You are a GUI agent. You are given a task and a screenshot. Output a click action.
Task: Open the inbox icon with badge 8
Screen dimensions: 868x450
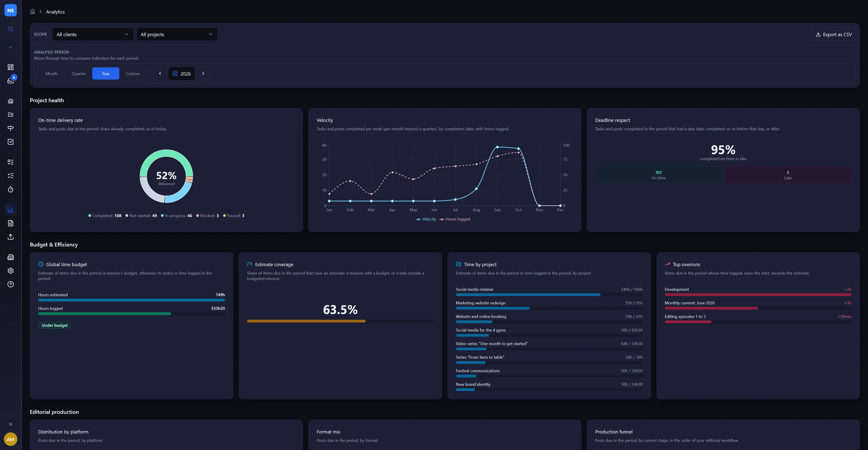tap(10, 81)
